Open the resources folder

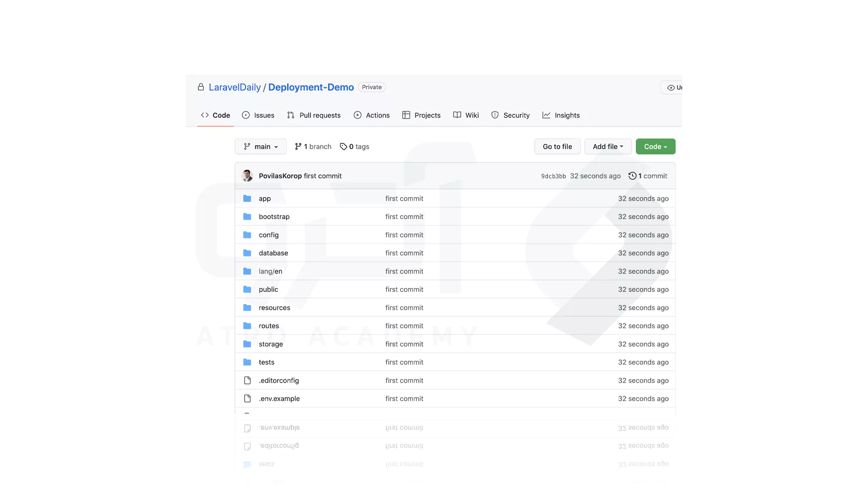click(274, 308)
